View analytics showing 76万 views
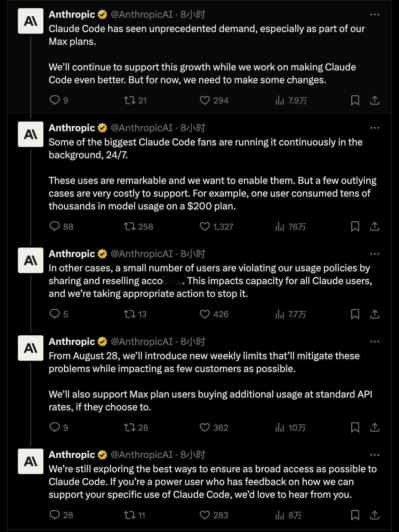The height and width of the screenshot is (532, 399). 291,227
